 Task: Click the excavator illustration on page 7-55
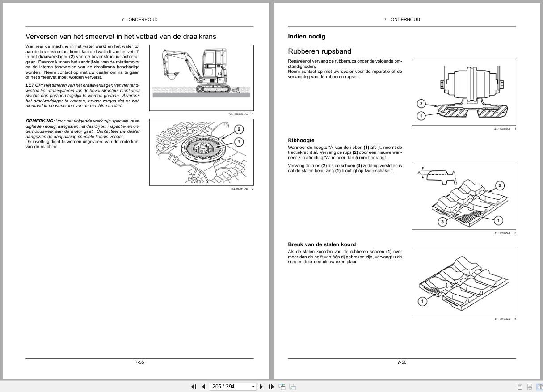pyautogui.click(x=201, y=77)
